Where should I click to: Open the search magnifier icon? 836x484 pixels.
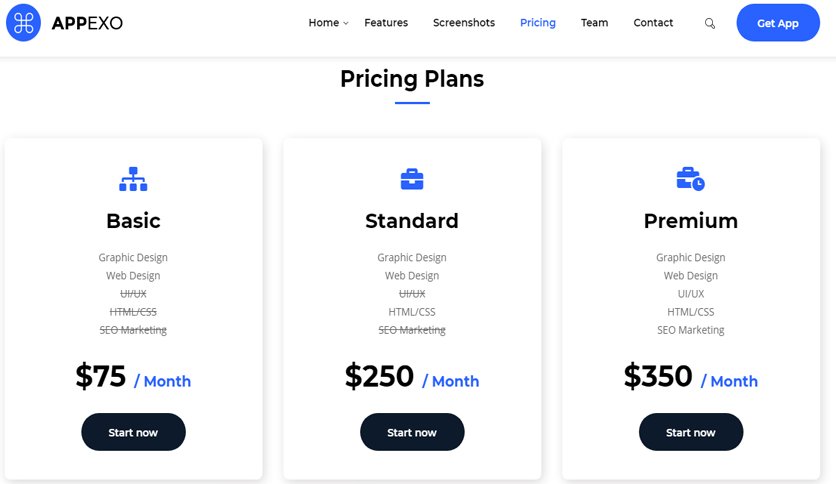pos(710,23)
